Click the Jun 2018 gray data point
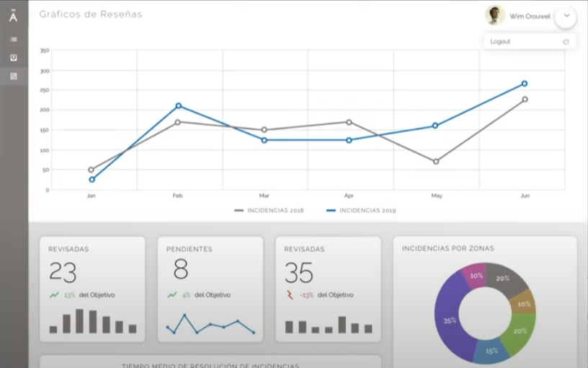This screenshot has height=368, width=588. [525, 100]
